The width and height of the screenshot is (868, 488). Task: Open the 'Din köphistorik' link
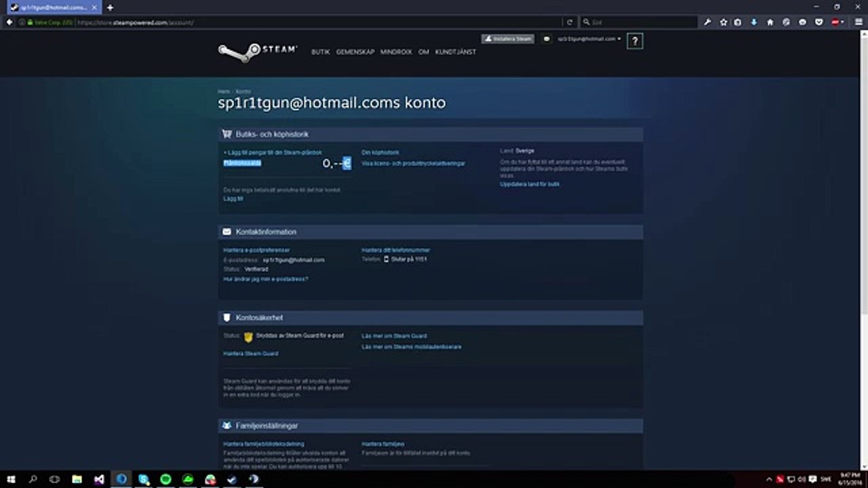point(380,153)
